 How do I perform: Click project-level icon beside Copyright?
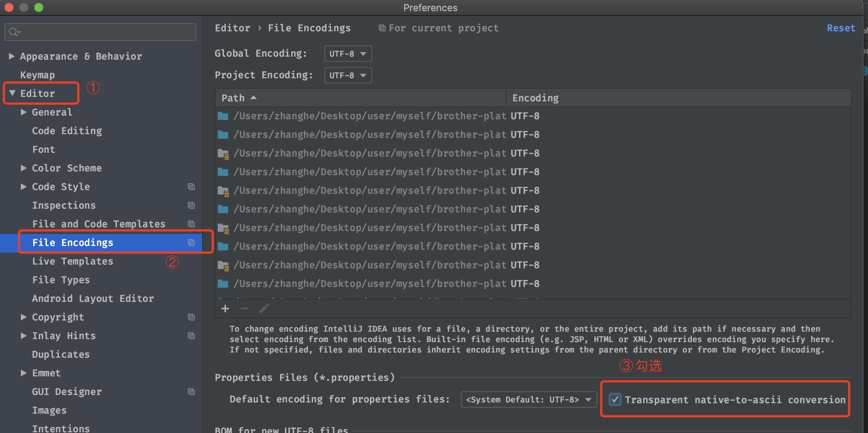pos(191,317)
